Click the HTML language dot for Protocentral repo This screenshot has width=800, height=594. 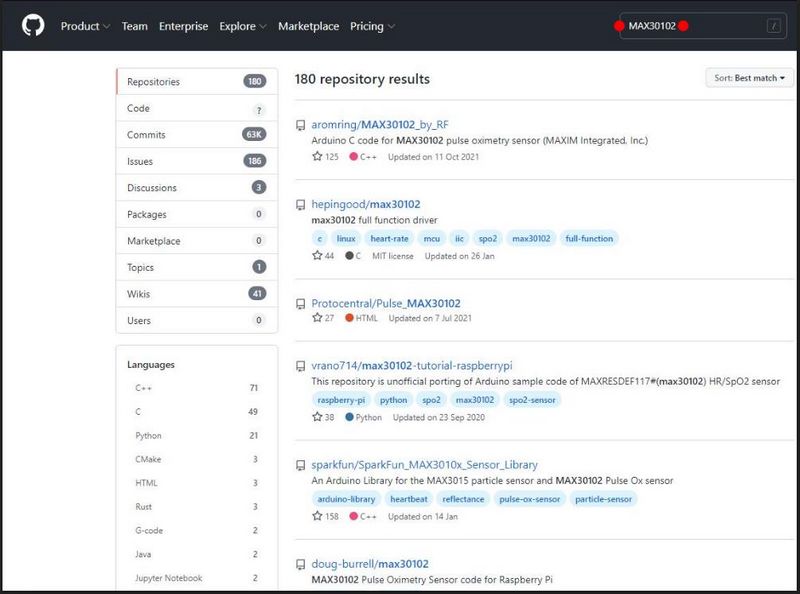(x=349, y=318)
